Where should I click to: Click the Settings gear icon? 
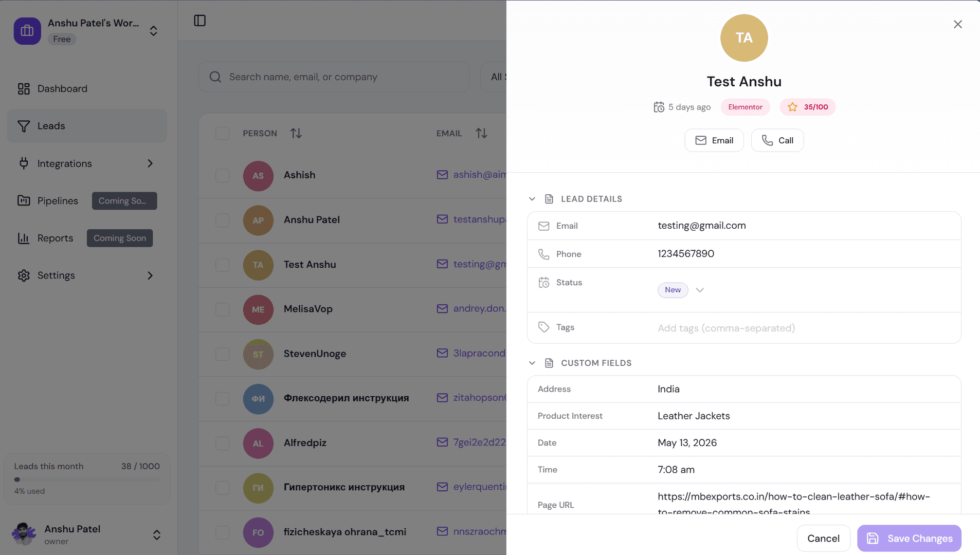point(24,275)
